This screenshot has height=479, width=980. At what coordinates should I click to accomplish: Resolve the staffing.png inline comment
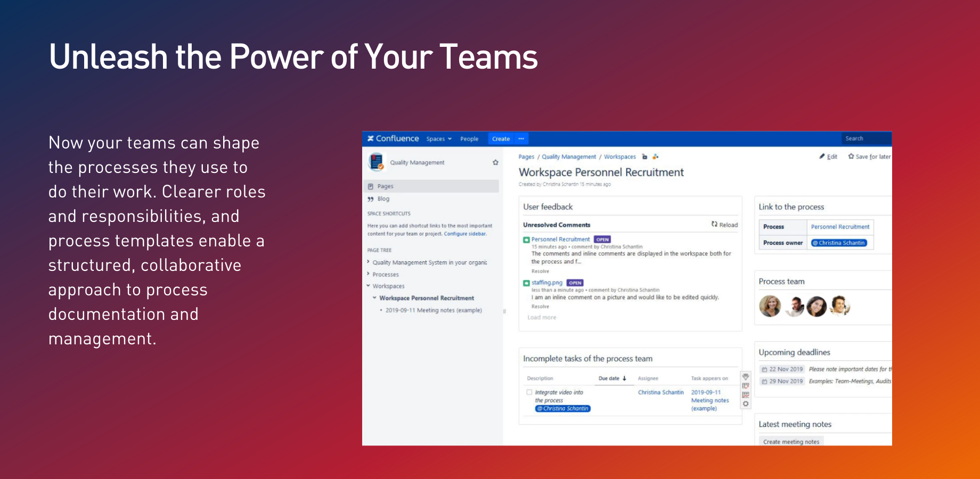click(540, 307)
